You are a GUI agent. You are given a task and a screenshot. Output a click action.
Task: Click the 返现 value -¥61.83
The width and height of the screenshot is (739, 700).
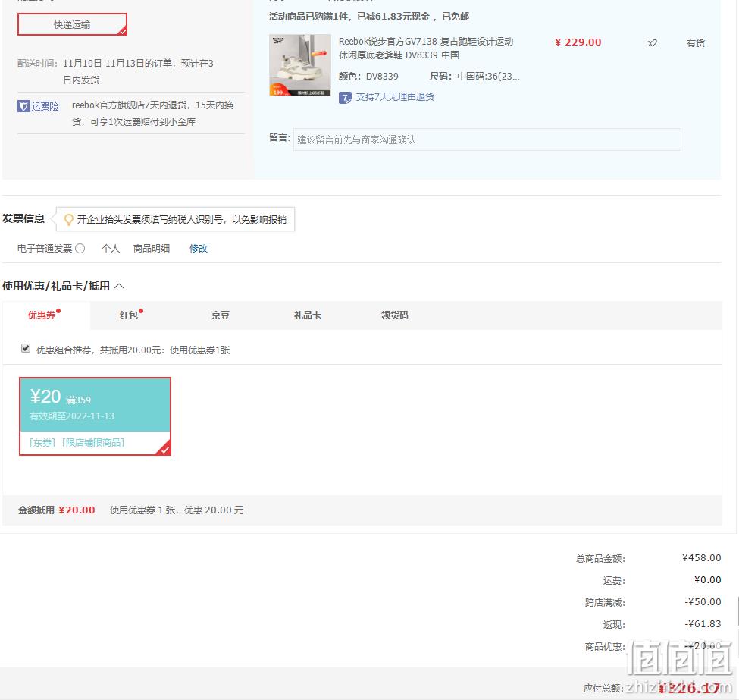click(703, 623)
